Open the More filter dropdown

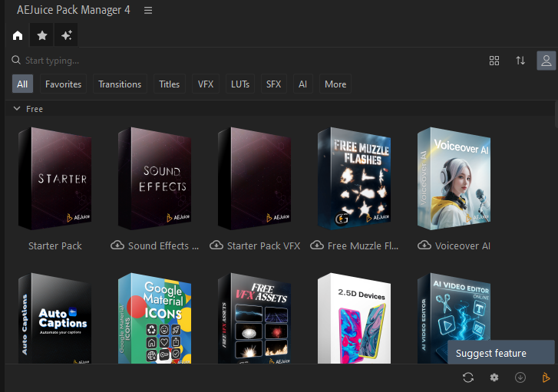coord(335,84)
